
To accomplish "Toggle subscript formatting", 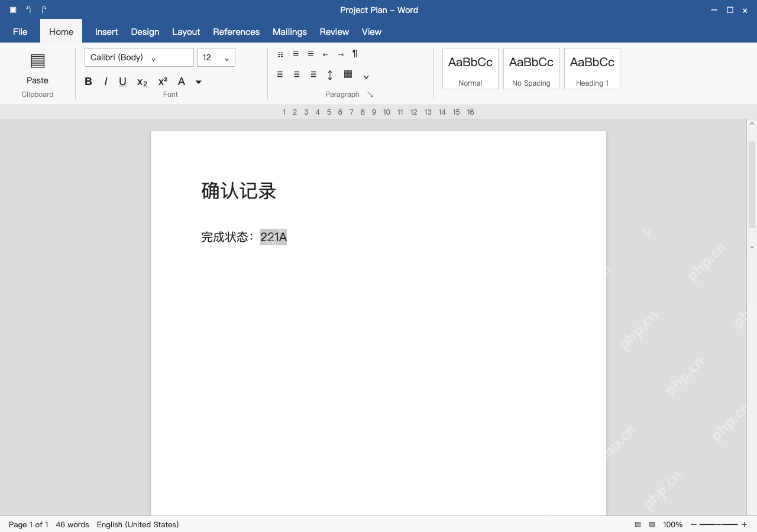I will [x=142, y=82].
